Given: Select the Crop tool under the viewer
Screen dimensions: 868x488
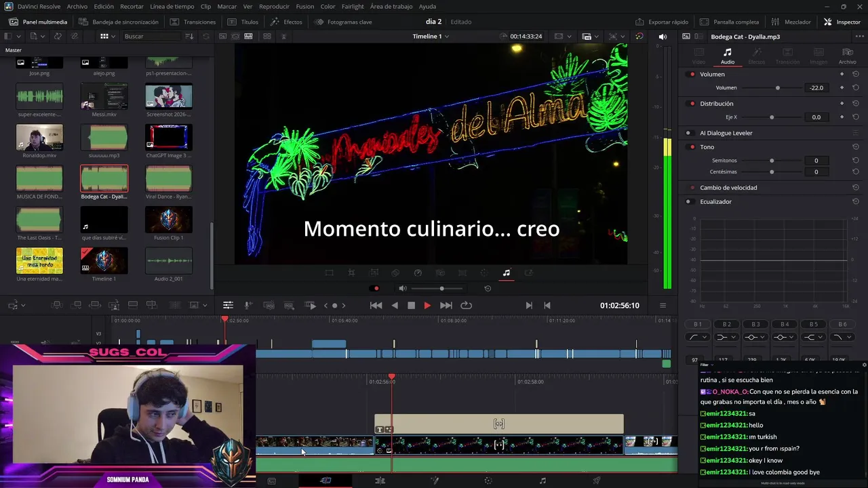Looking at the screenshot, I should pyautogui.click(x=351, y=273).
